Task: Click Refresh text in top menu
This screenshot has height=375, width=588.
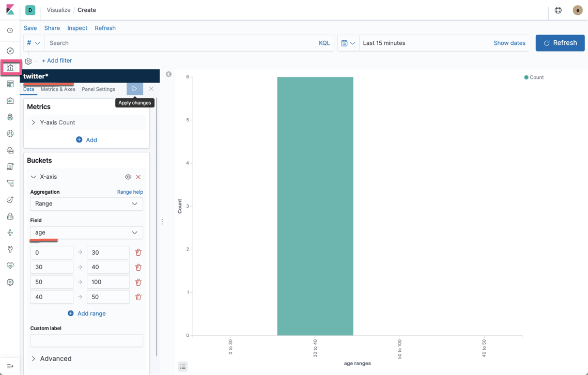Action: coord(105,28)
